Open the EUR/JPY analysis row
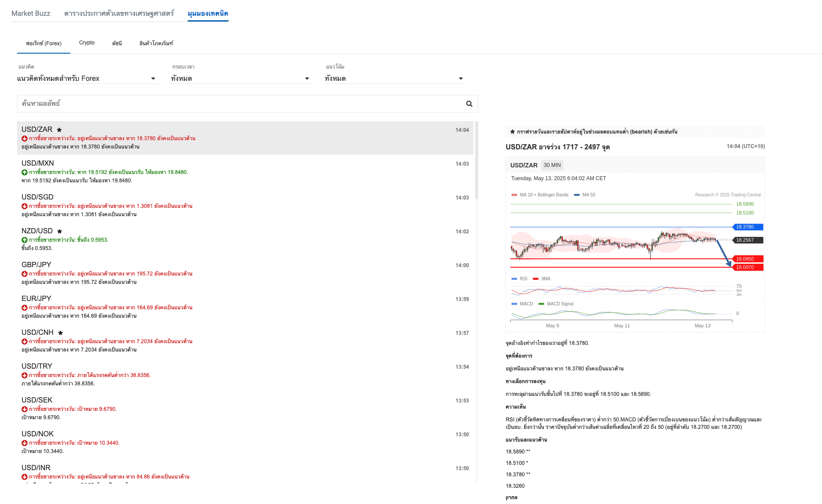Screen dimensions: 822x504 [245, 307]
